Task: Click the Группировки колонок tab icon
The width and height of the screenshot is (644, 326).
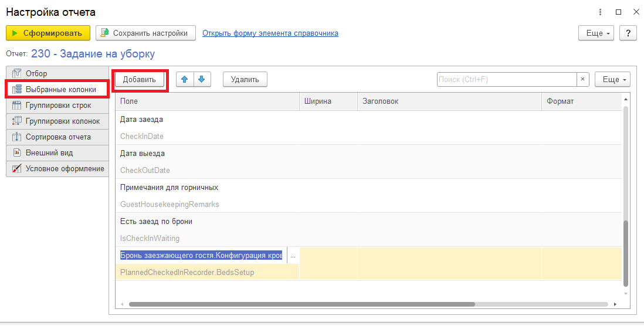Action: pos(16,121)
